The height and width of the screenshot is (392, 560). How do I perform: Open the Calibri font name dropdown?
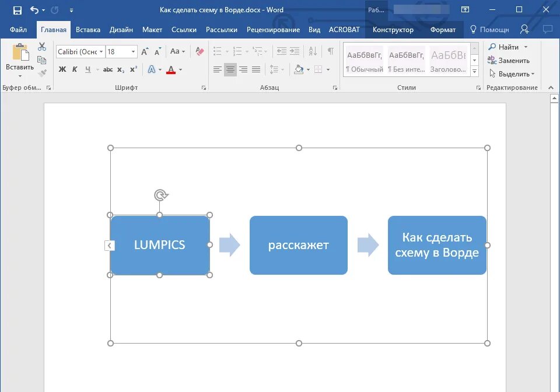(x=101, y=52)
